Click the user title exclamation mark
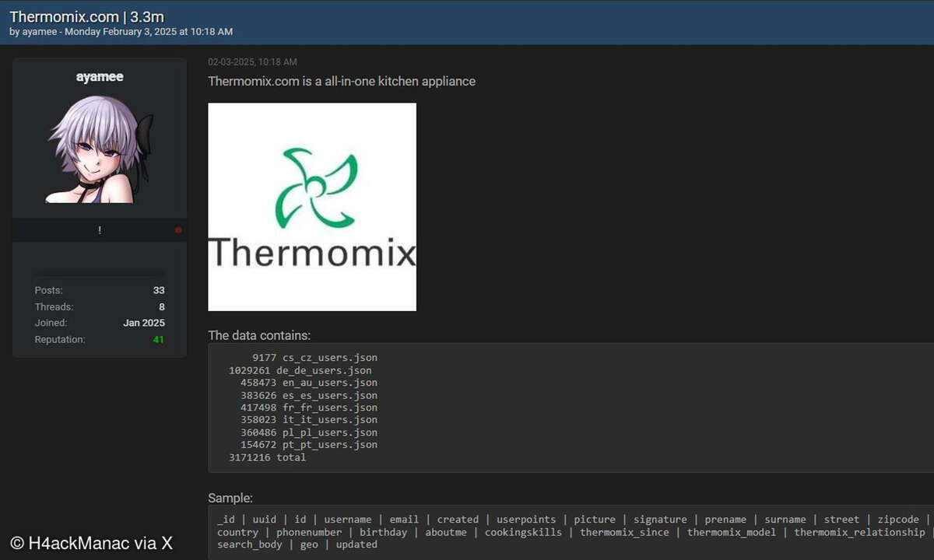This screenshot has width=934, height=560. tap(100, 230)
